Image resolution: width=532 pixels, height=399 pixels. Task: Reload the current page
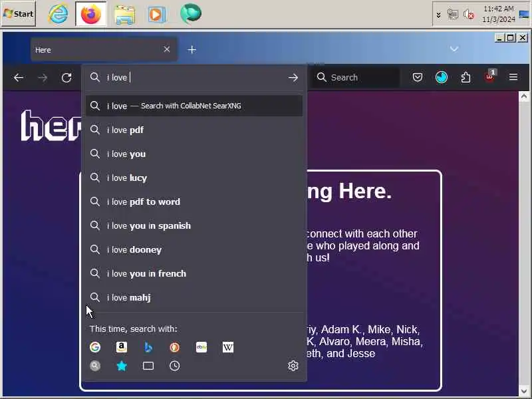(66, 78)
